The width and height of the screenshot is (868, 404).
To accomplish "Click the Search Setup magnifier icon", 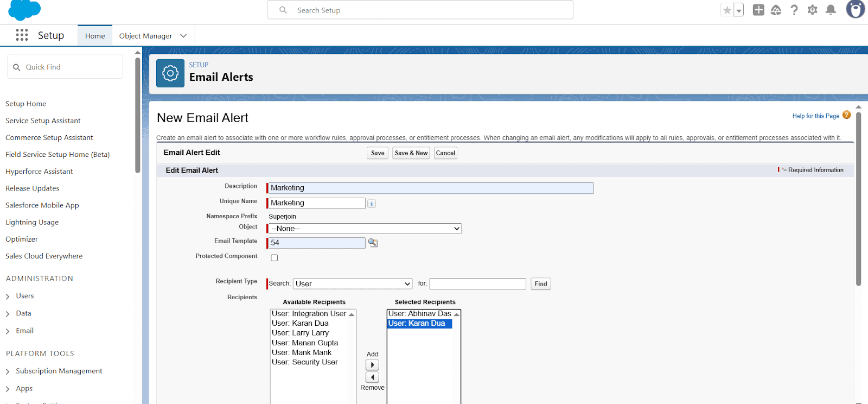I will (283, 10).
